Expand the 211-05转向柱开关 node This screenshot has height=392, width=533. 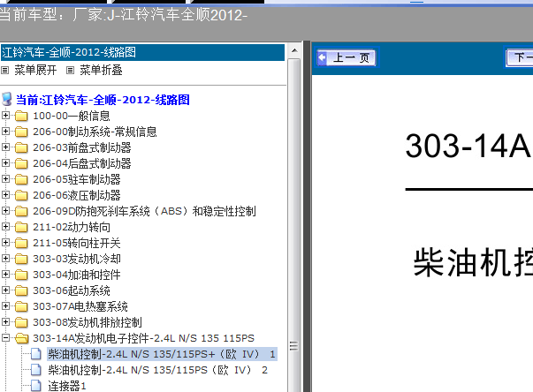point(5,243)
